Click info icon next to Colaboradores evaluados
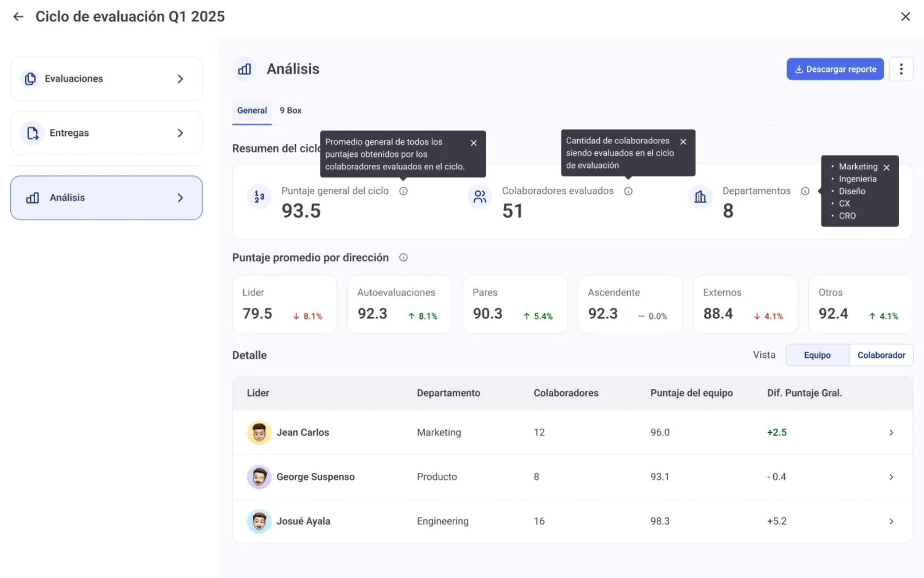 [x=628, y=191]
